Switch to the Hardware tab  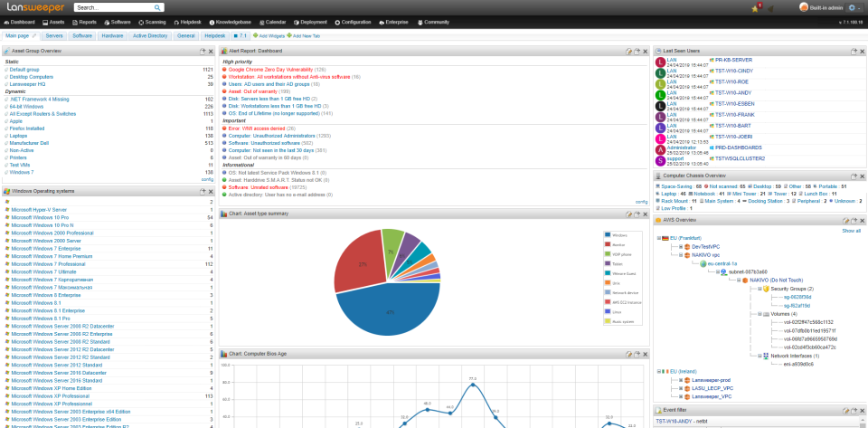click(x=112, y=35)
